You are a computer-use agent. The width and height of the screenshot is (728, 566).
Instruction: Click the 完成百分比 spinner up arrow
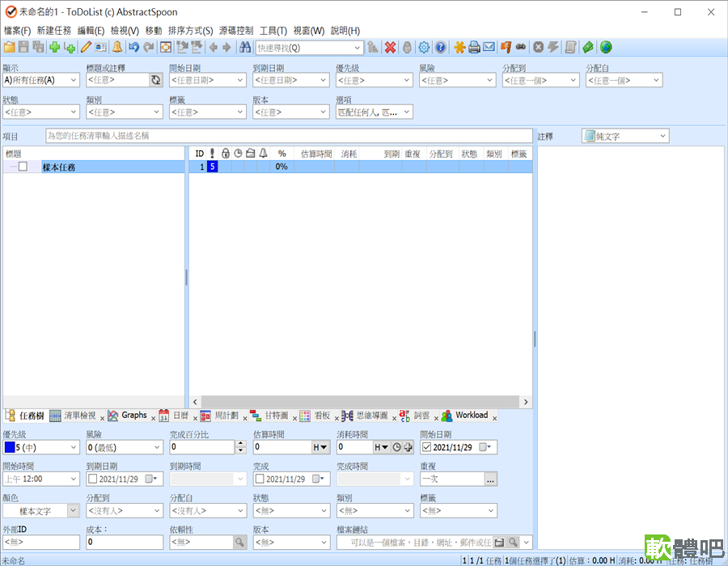click(x=240, y=444)
